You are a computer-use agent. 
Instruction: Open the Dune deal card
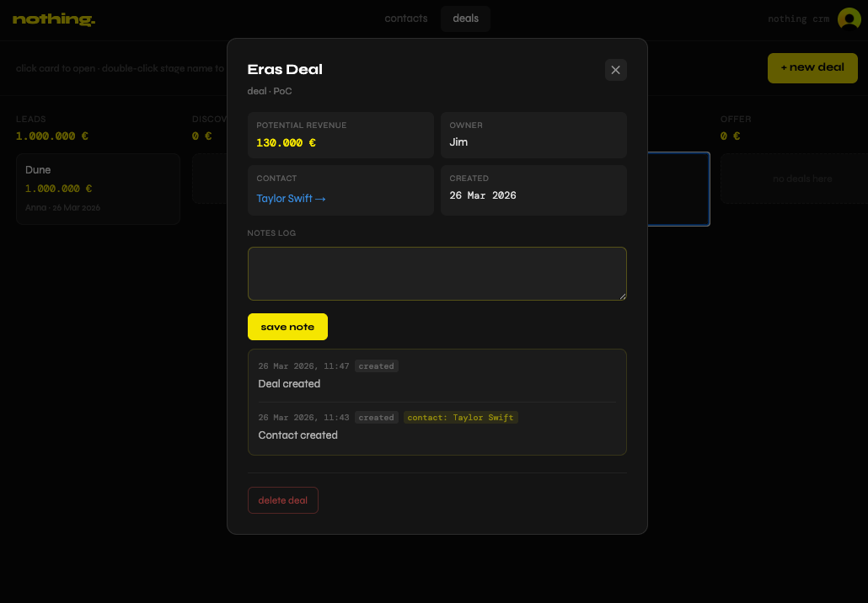98,189
